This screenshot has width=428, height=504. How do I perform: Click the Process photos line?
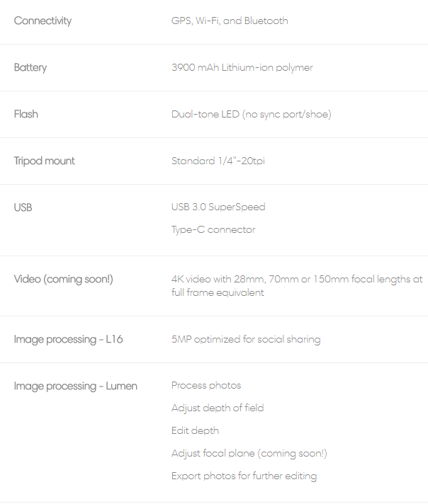click(x=206, y=385)
